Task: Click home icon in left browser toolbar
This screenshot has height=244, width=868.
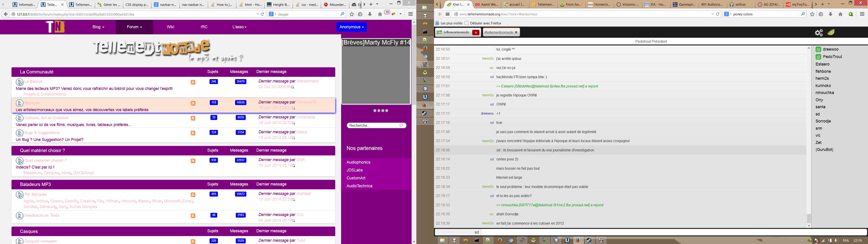Action: click(x=380, y=14)
